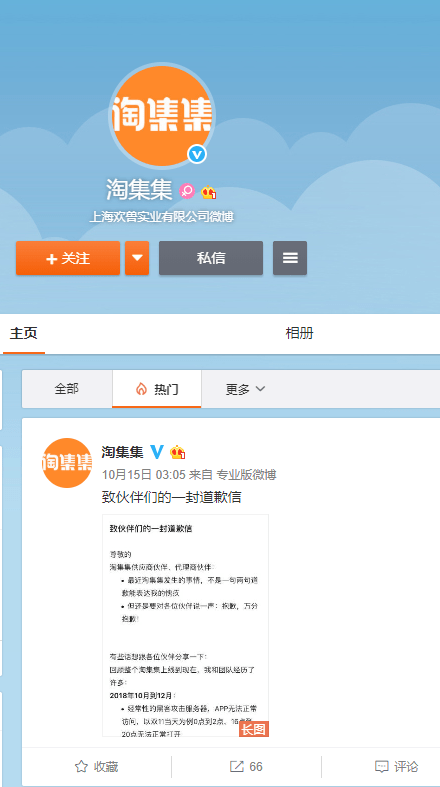Select the 全部 feed filter
440x787 pixels.
[67, 389]
